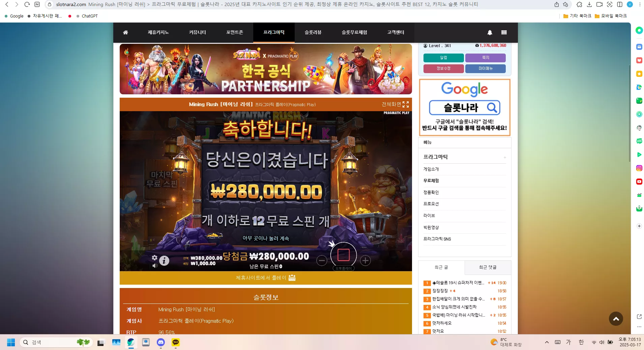Select the 프라그마틱 nav tab
The height and width of the screenshot is (350, 644).
pyautogui.click(x=274, y=32)
